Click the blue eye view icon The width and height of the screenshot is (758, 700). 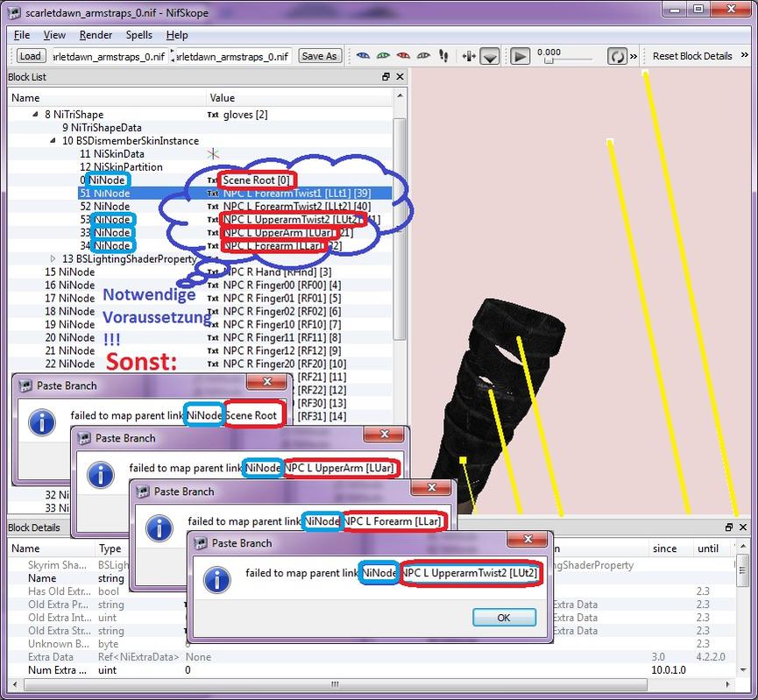363,56
